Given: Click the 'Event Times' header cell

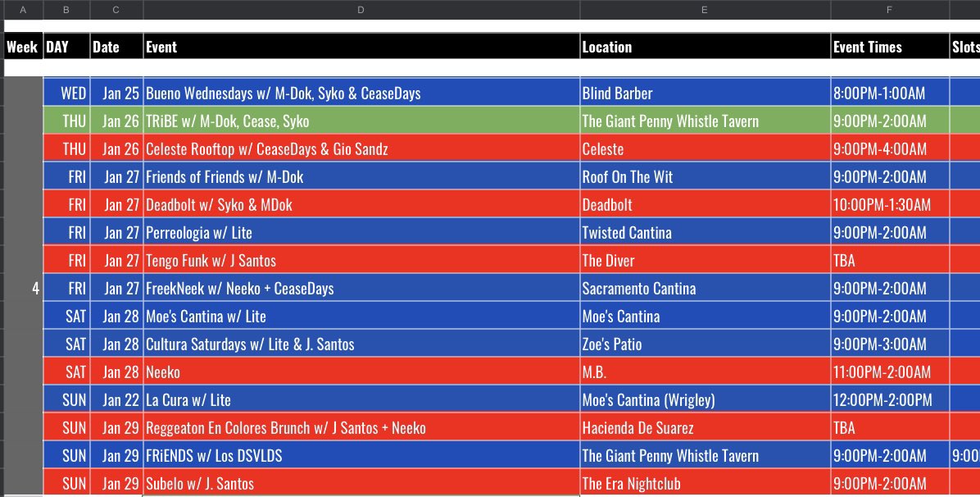Looking at the screenshot, I should point(889,46).
